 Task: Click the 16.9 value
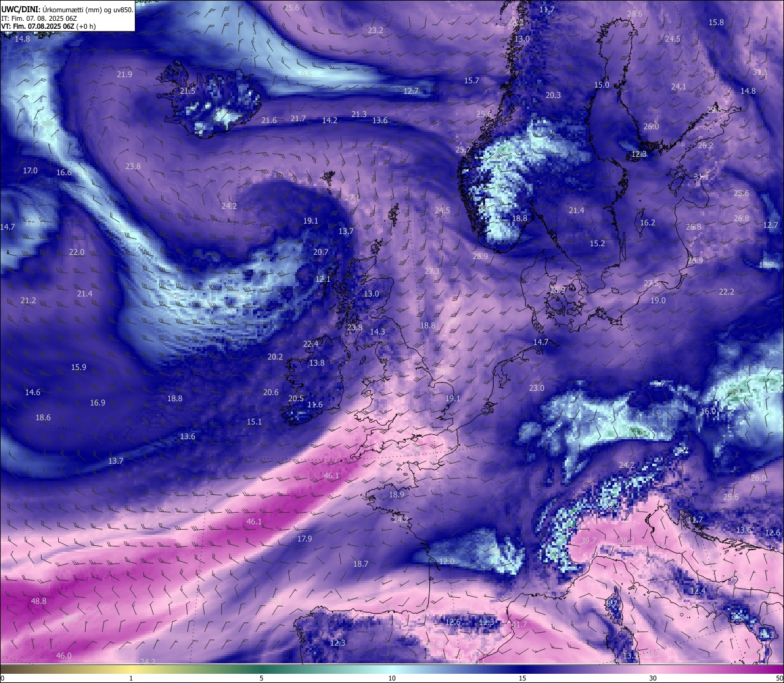pos(97,403)
